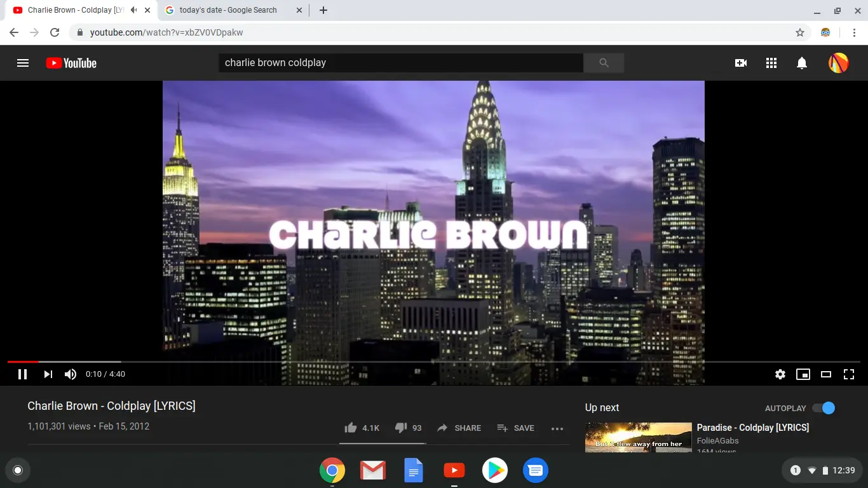Image resolution: width=868 pixels, height=488 pixels.
Task: Switch to today's date Google Search tab
Action: [x=228, y=10]
